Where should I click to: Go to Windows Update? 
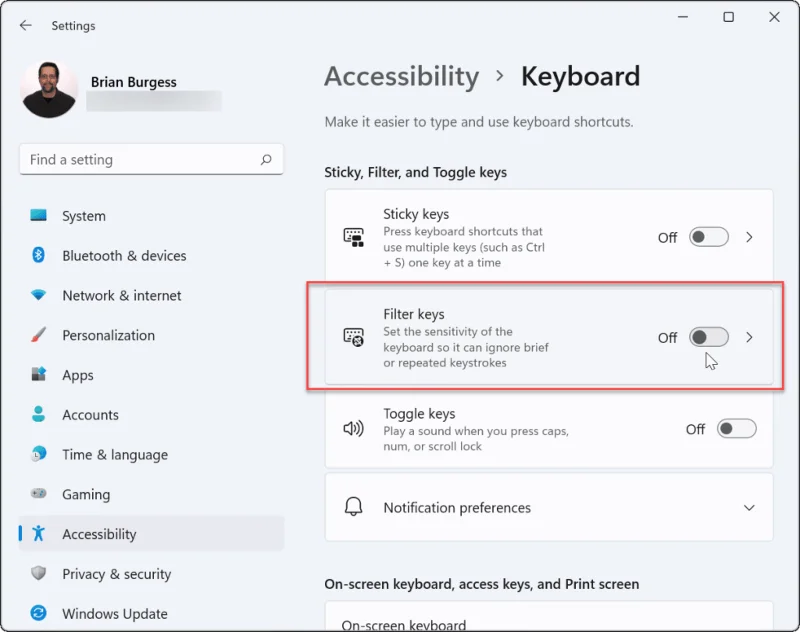tap(151, 614)
